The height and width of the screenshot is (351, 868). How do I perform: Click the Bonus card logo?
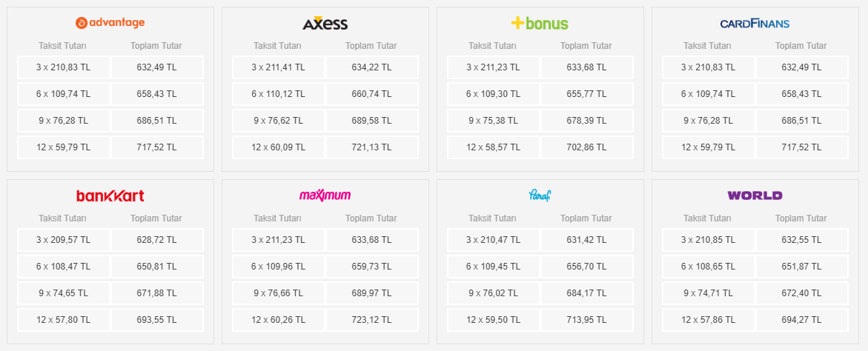(540, 23)
